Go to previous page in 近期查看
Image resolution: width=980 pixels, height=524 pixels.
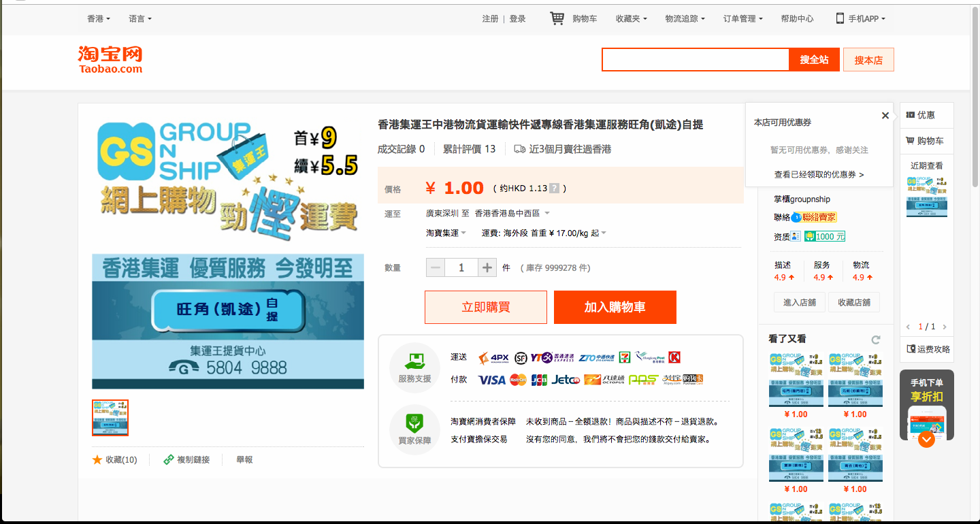tap(909, 327)
